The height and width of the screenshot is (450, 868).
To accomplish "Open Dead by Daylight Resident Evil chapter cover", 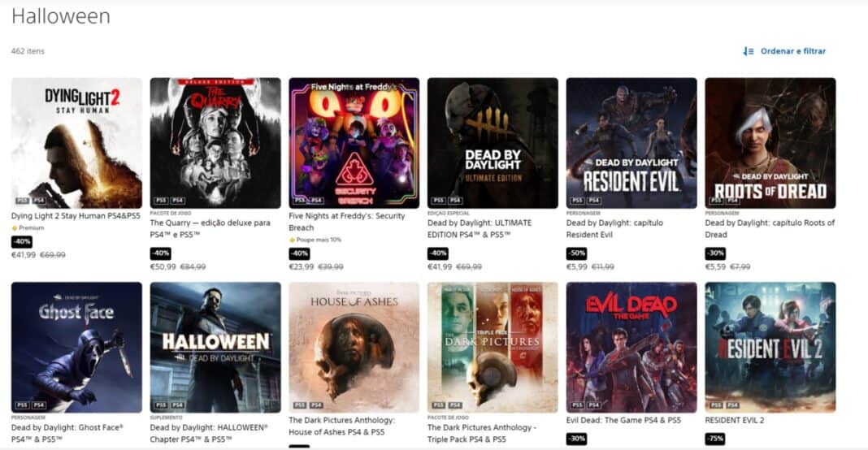I will 631,143.
